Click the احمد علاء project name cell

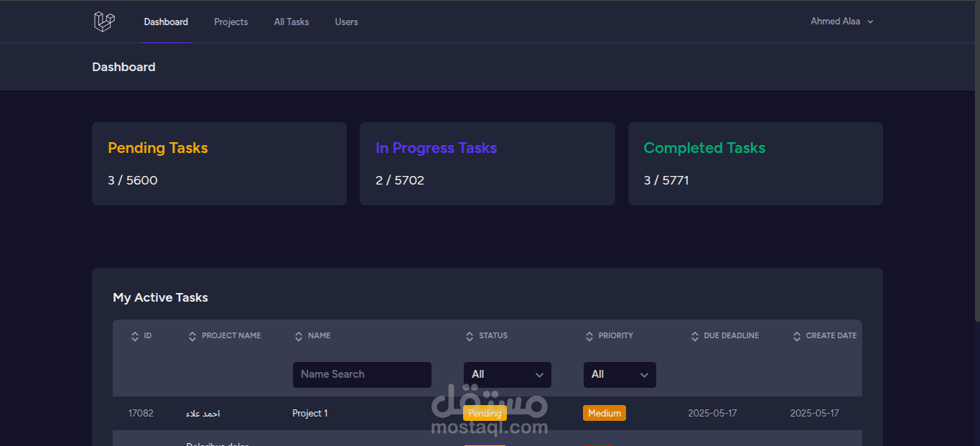[x=203, y=414]
